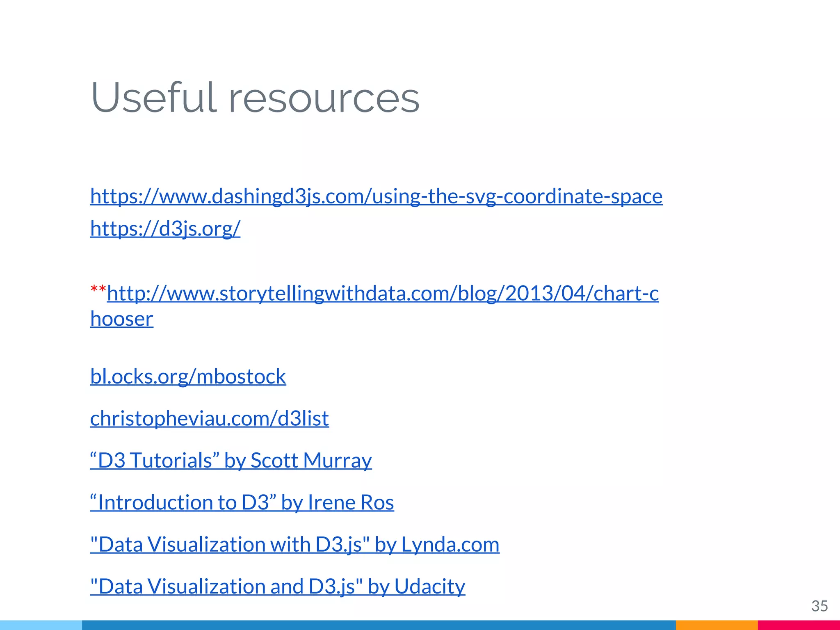Open the dashingd3js SVG coordinate space link
The width and height of the screenshot is (840, 630).
[x=376, y=196]
